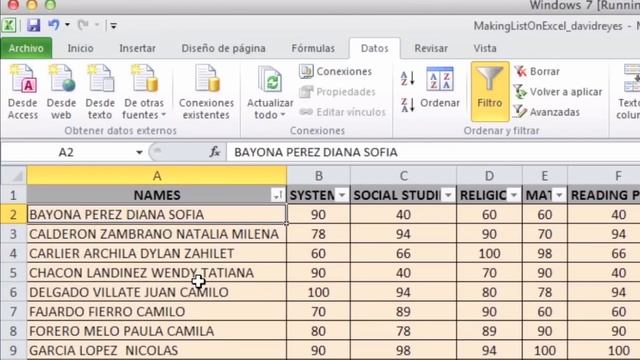Select cell CHACON LANDINEZ WENDY TATIANA

coord(157,273)
